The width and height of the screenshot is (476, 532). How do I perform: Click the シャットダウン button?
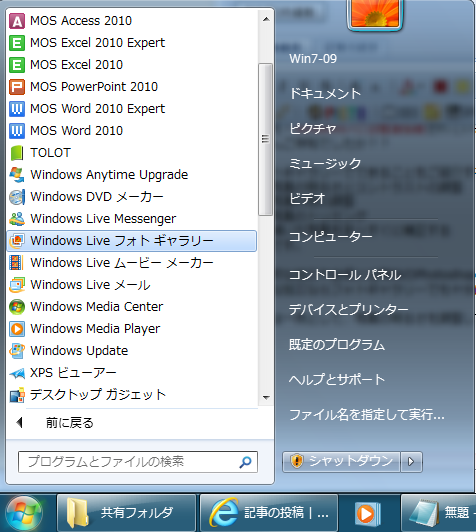341,461
